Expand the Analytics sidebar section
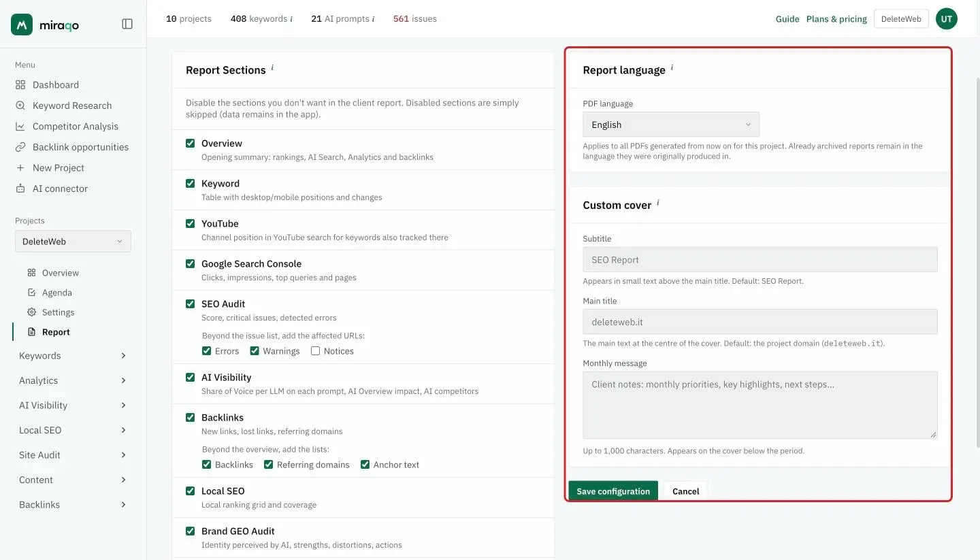The height and width of the screenshot is (560, 980). coord(73,380)
